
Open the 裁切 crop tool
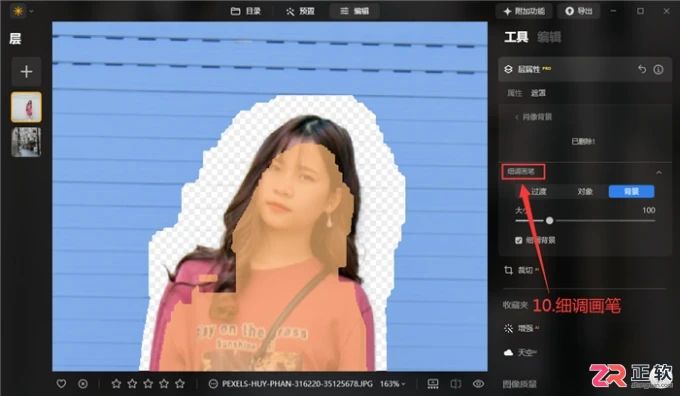click(521, 270)
